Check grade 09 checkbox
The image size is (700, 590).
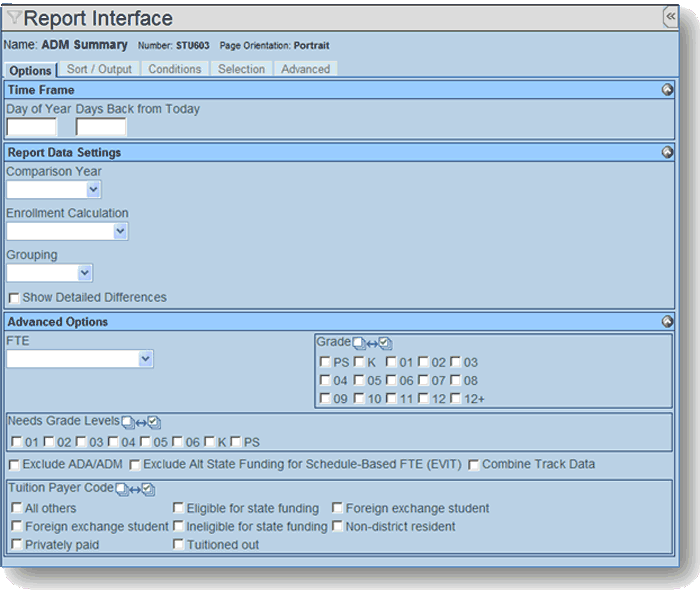coord(325,398)
